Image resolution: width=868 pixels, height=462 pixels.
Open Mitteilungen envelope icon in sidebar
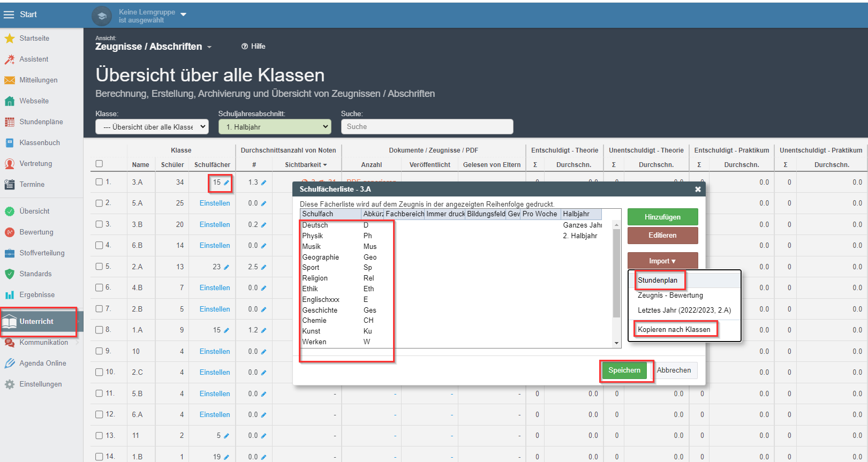tap(9, 80)
